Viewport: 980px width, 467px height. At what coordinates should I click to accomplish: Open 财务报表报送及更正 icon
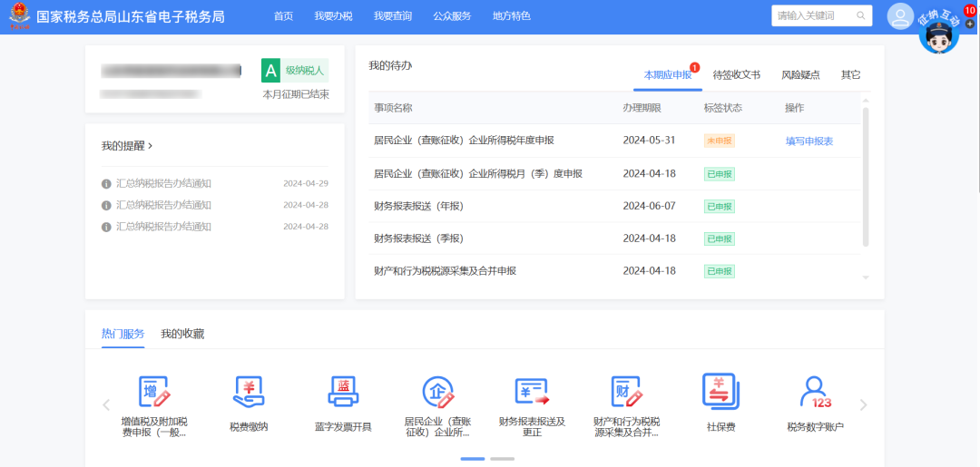(x=532, y=392)
